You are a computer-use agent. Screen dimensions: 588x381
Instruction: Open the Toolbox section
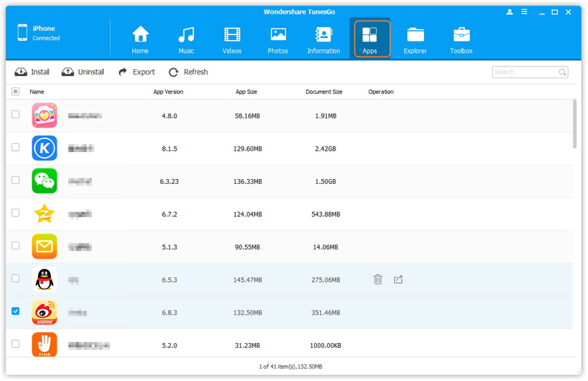pos(461,39)
